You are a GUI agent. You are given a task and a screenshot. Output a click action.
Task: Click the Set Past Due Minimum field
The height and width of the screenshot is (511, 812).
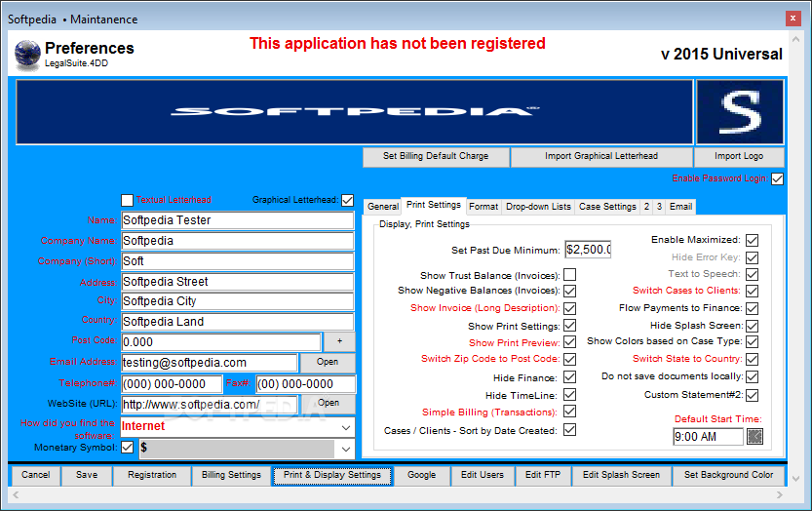coord(588,250)
